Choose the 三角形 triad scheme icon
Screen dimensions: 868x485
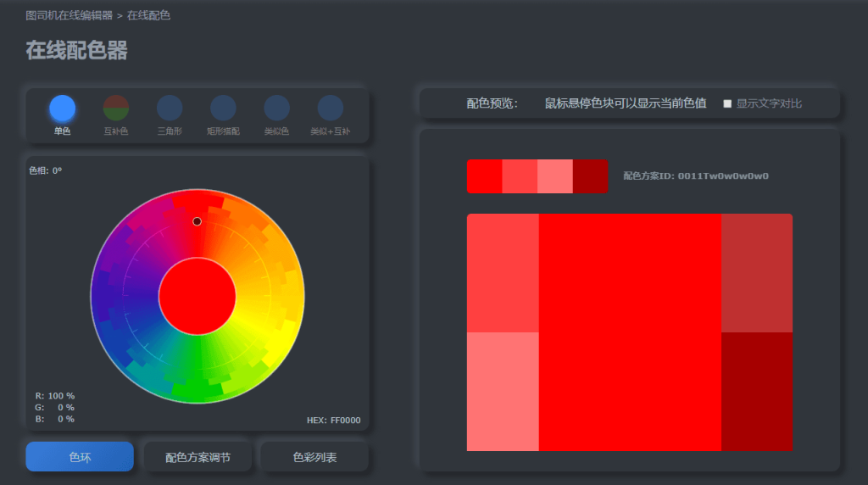coord(170,109)
